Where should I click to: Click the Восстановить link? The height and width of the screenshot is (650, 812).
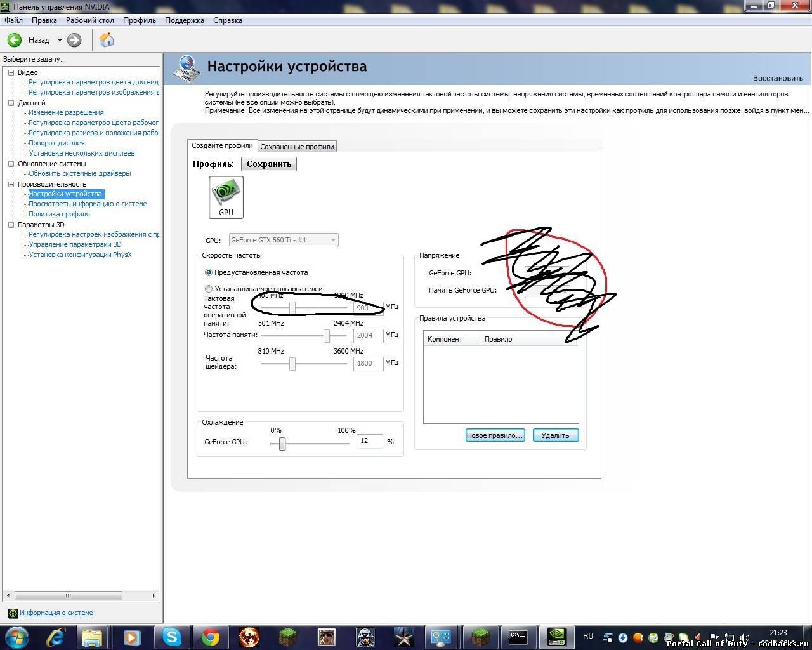pyautogui.click(x=778, y=78)
